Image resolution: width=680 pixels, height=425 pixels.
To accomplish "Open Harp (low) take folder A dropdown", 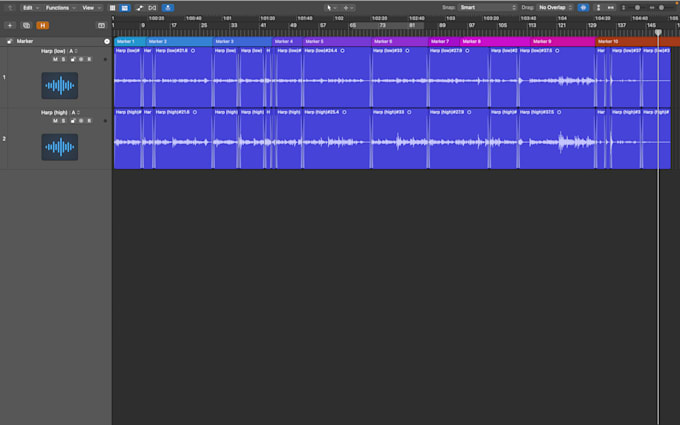I will tap(73, 51).
